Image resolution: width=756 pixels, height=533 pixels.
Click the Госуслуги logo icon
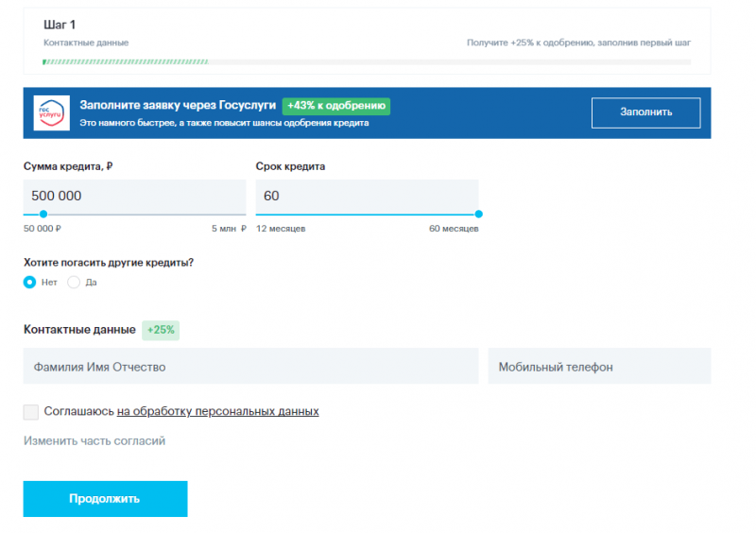click(50, 112)
